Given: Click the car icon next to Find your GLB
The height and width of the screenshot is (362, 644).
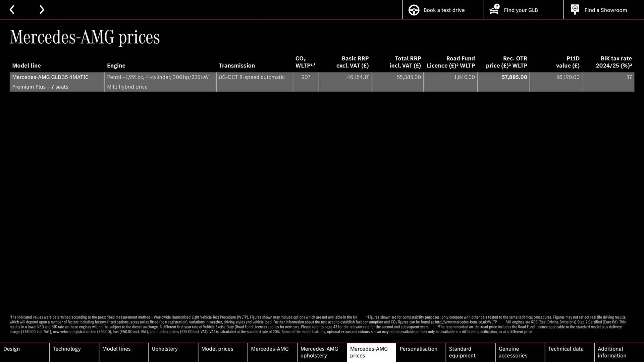Looking at the screenshot, I should point(494,10).
